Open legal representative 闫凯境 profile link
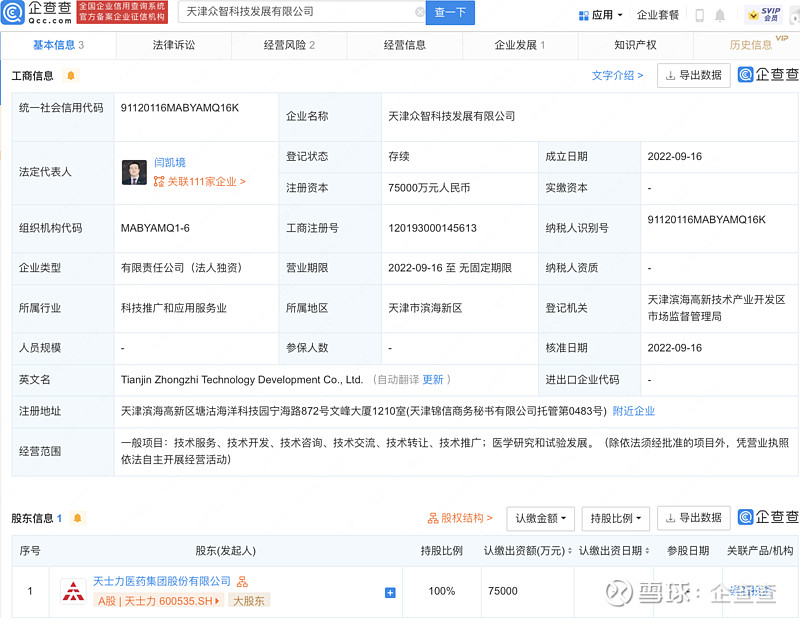Screen dimensions: 800x618 pyautogui.click(x=170, y=162)
